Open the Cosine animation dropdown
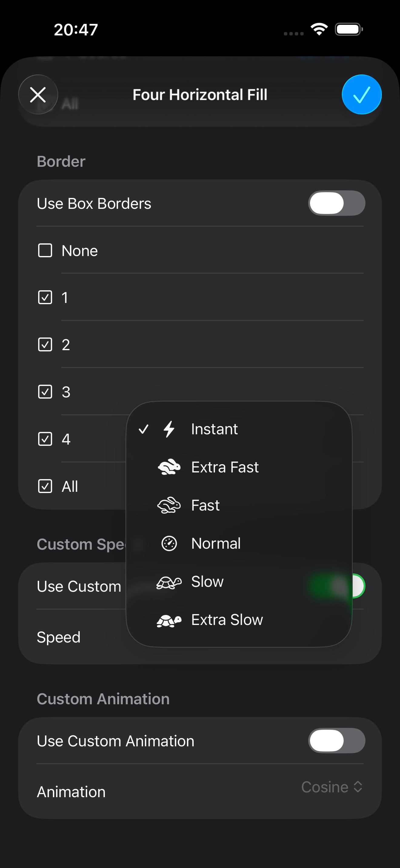Viewport: 400px width, 868px height. pos(332,787)
